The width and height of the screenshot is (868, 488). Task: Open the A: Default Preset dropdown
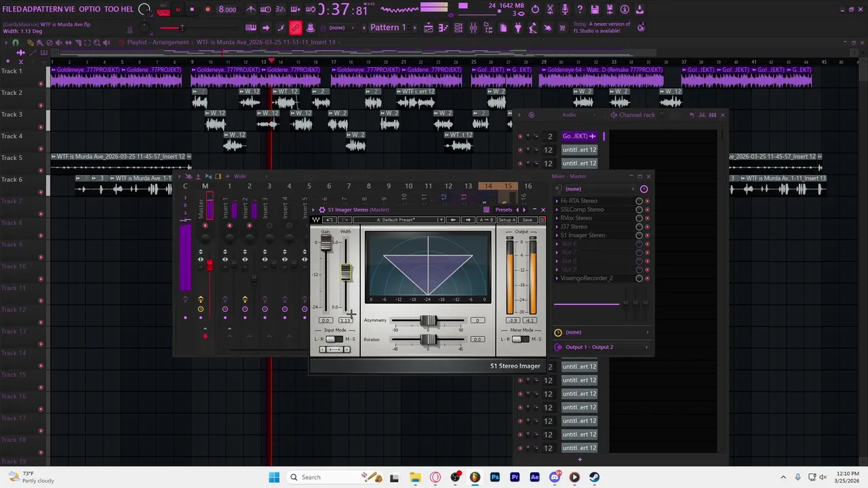point(399,220)
